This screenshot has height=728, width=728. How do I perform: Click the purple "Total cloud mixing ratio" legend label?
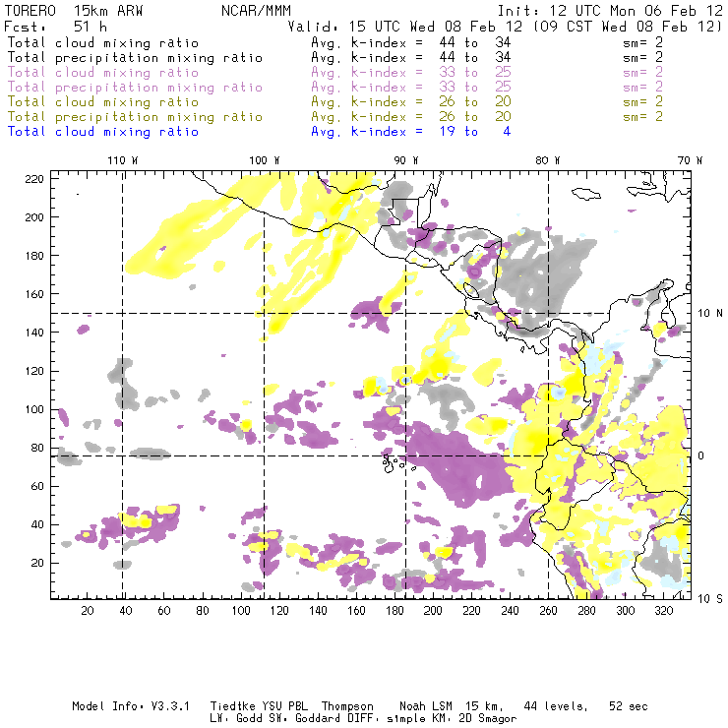pos(103,73)
